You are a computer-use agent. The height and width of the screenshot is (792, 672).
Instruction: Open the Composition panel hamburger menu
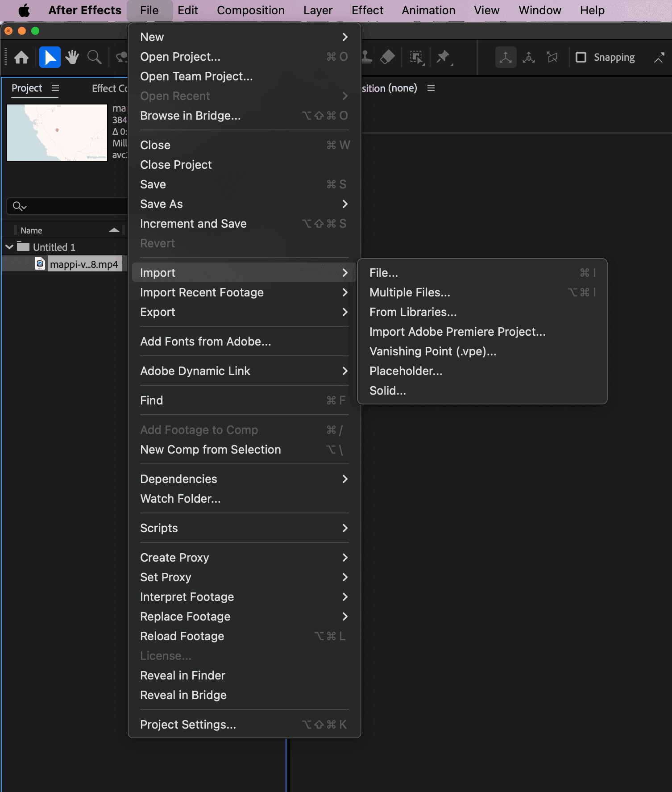(x=431, y=88)
